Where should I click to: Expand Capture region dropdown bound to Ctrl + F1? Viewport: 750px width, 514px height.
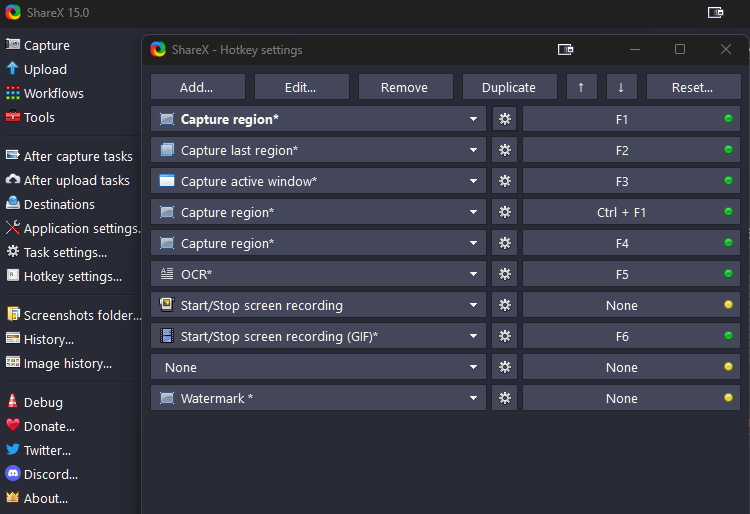(474, 212)
